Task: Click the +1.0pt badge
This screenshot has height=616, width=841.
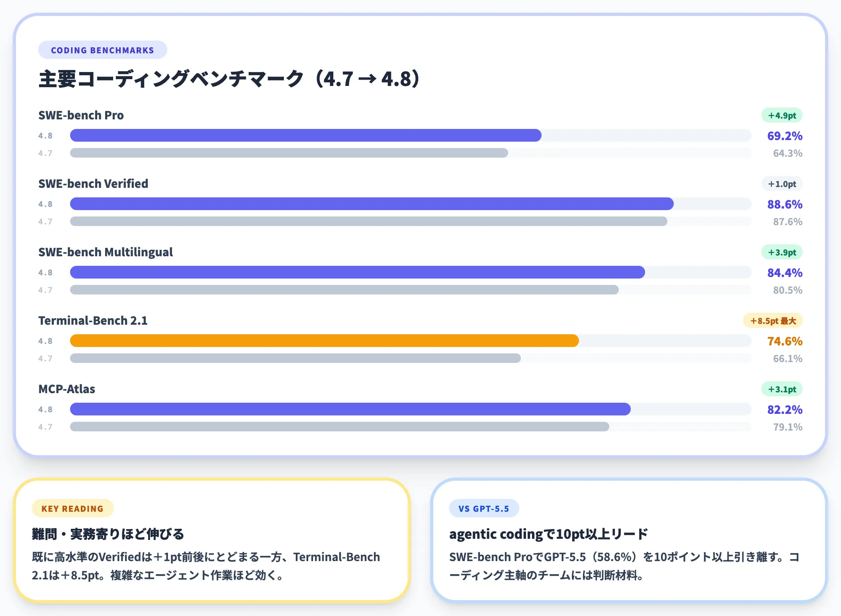Action: click(782, 184)
